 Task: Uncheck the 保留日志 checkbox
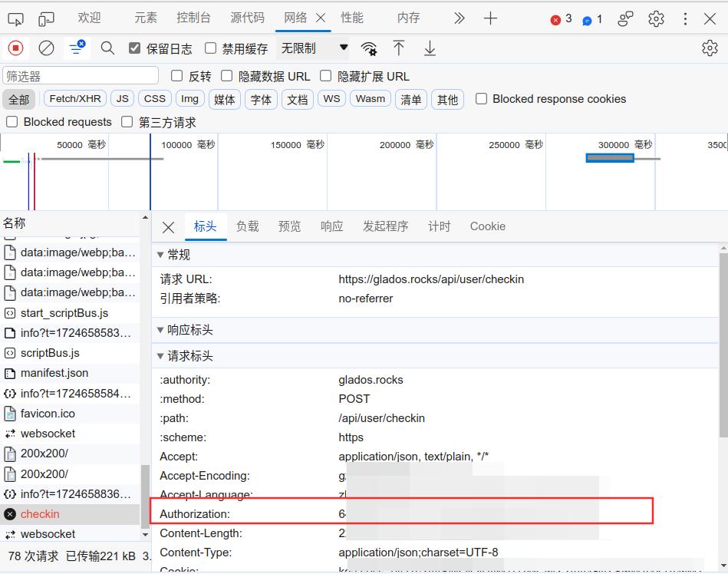135,48
